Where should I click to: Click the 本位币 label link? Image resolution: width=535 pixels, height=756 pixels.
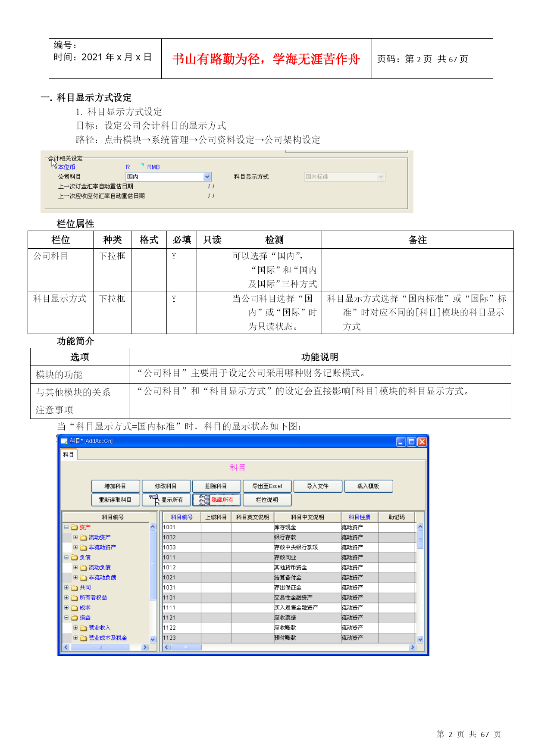tap(66, 167)
